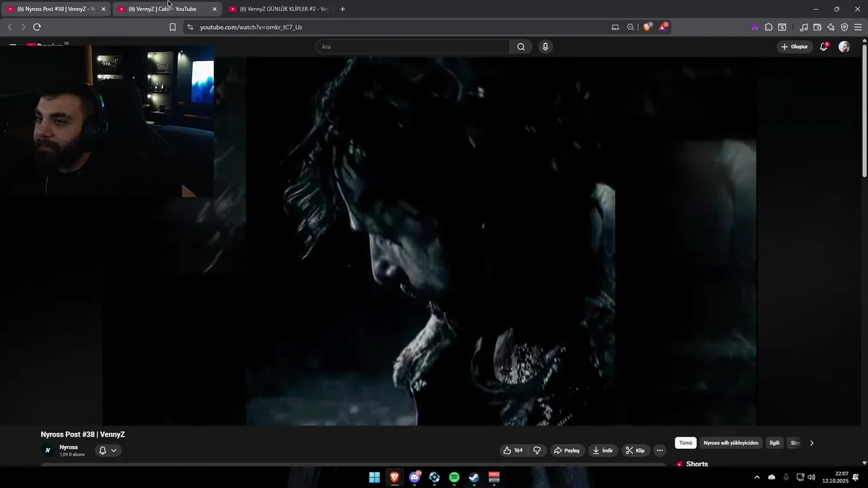Image resolution: width=868 pixels, height=488 pixels.
Task: Open more actions three-dot menu
Action: tap(659, 451)
